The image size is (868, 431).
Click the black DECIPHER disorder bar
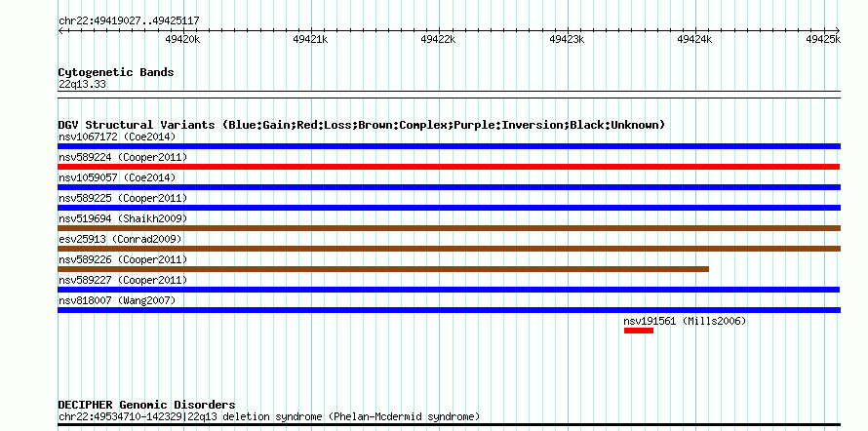449,425
